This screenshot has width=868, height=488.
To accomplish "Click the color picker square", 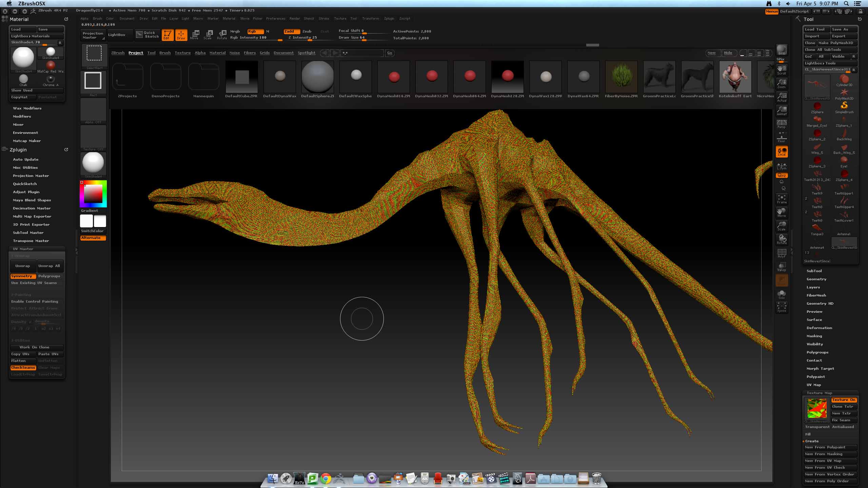I will (x=93, y=194).
